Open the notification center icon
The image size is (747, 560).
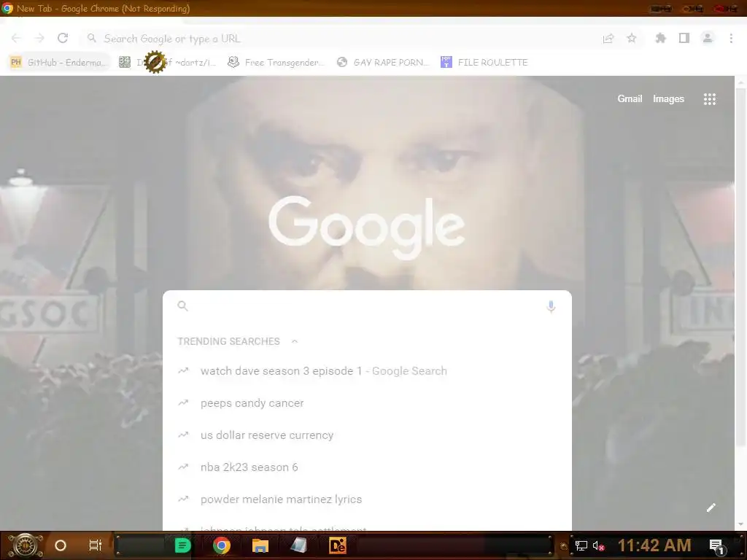716,545
